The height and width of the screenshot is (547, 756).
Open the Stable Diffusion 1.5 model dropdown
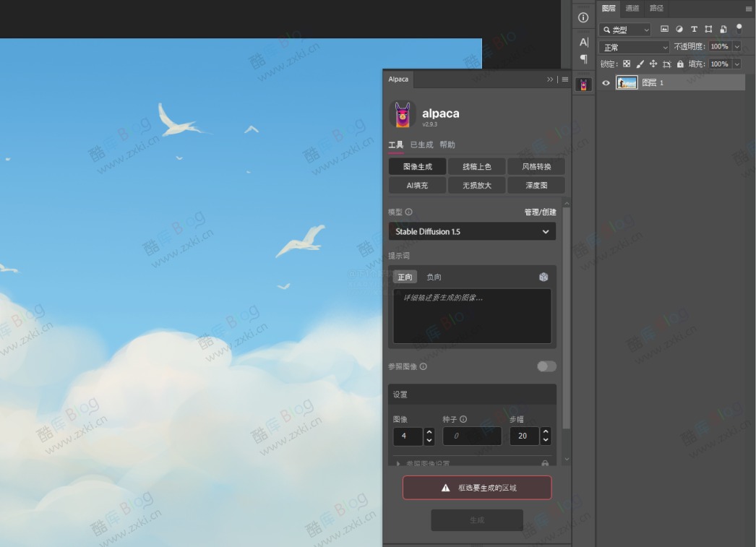[x=472, y=231]
